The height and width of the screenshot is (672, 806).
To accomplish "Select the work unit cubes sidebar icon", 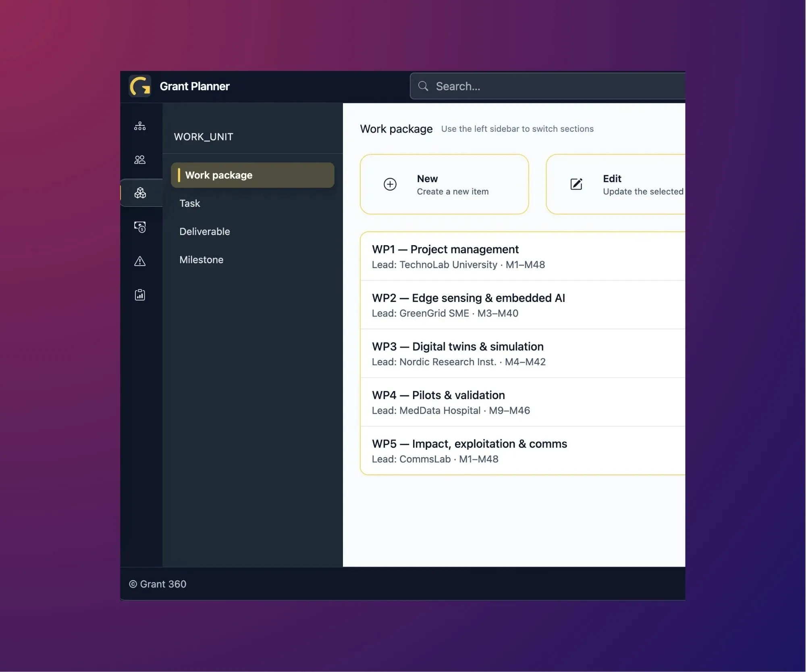I will coord(140,193).
